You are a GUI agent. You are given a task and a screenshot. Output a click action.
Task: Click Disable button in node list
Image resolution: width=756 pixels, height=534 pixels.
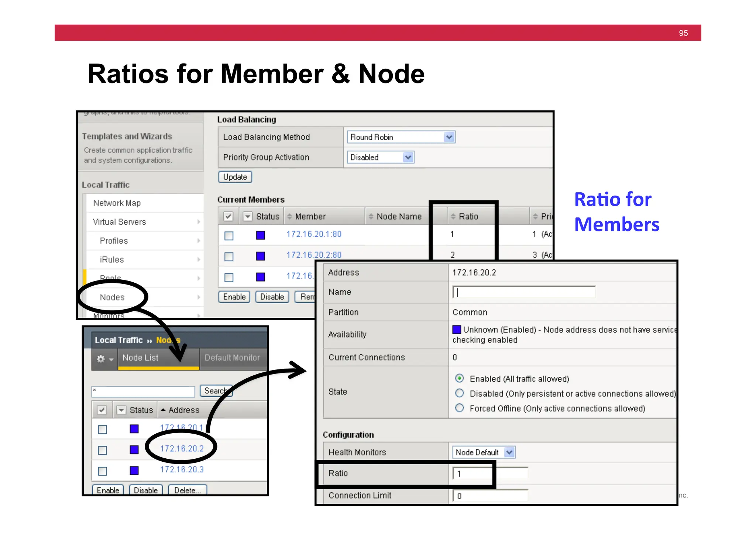(x=146, y=490)
